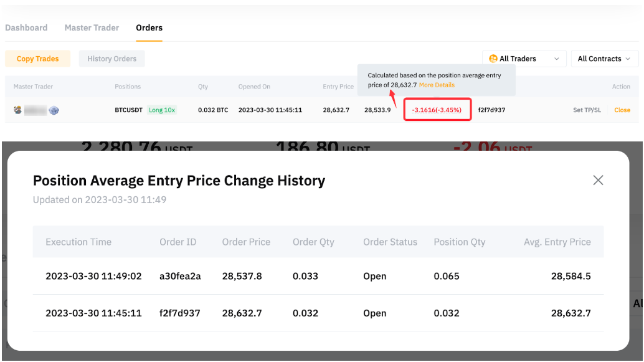The width and height of the screenshot is (644, 362).
Task: Click the master trader avatar icon
Action: tap(17, 110)
